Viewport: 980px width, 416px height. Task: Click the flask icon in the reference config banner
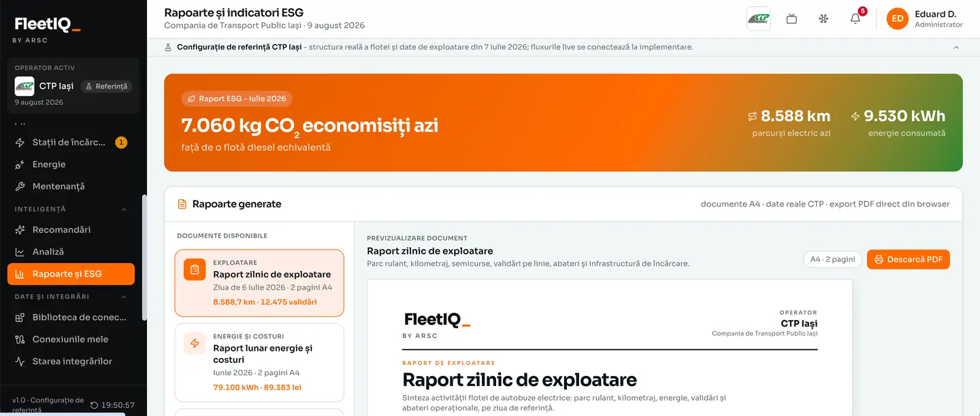(168, 48)
